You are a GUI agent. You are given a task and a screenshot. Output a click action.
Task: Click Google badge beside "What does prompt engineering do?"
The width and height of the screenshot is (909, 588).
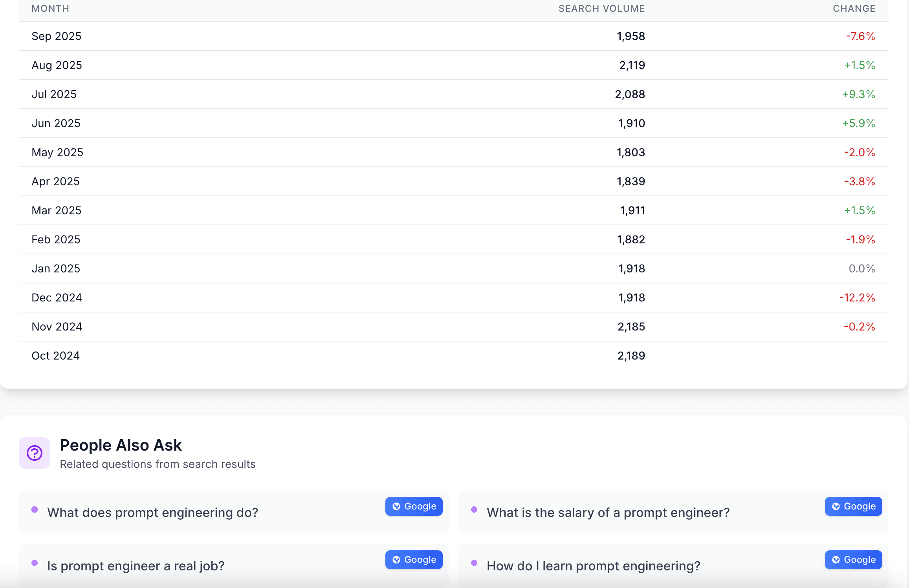414,506
